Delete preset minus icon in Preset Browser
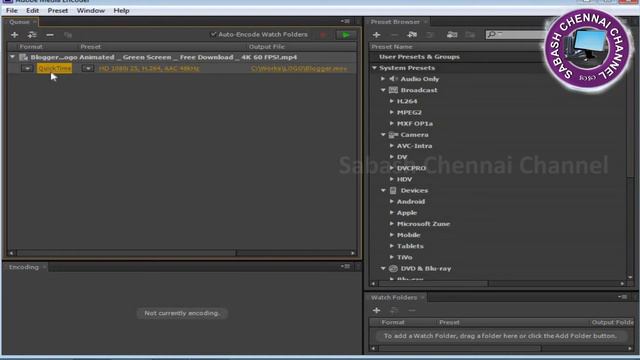 [394, 35]
